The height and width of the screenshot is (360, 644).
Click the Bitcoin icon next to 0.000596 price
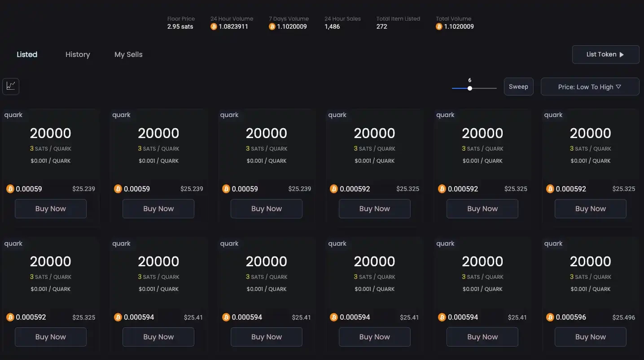550,317
